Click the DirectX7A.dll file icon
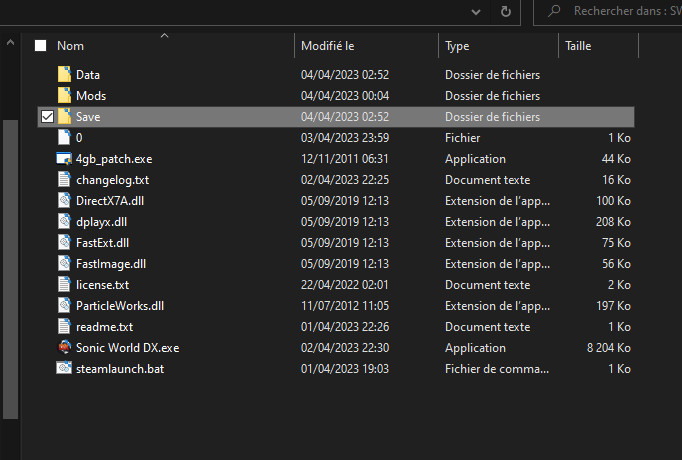 (x=64, y=200)
